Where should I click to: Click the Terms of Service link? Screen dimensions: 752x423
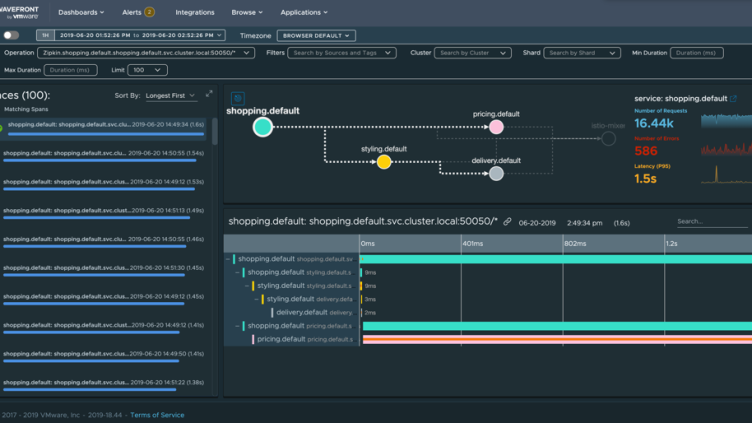coord(157,415)
